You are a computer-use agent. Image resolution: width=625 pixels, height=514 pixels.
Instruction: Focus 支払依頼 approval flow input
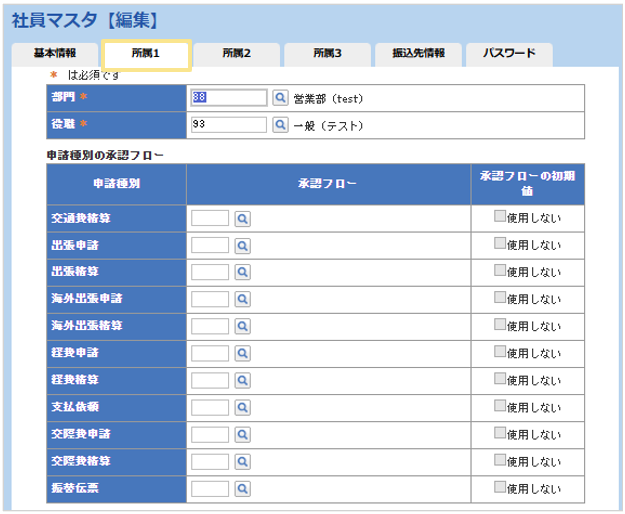point(210,407)
